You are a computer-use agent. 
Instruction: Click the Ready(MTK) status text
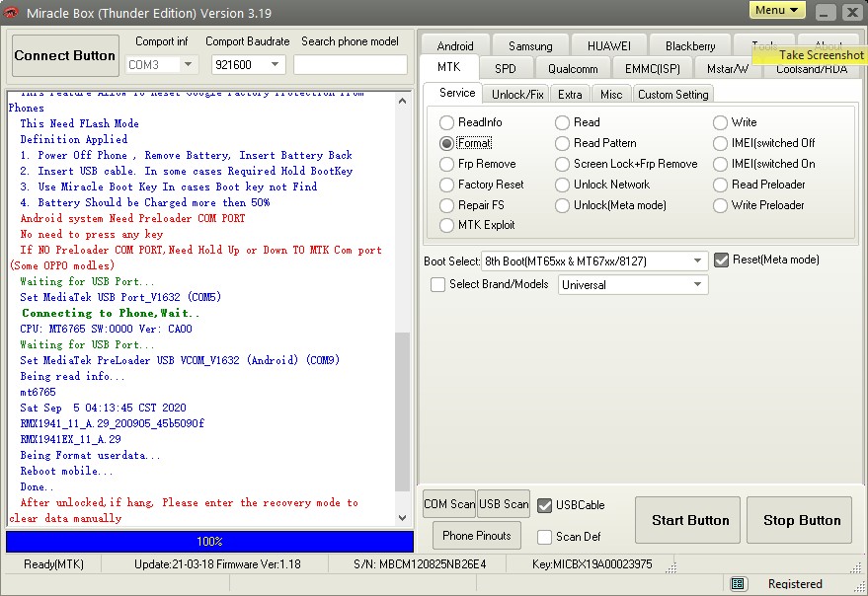click(x=53, y=564)
